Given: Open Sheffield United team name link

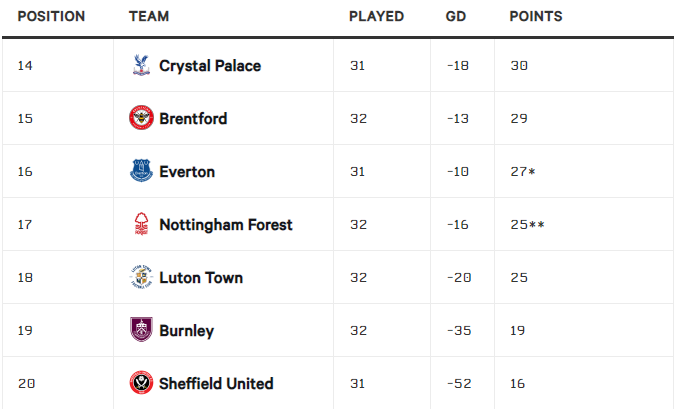Looking at the screenshot, I should click(216, 383).
